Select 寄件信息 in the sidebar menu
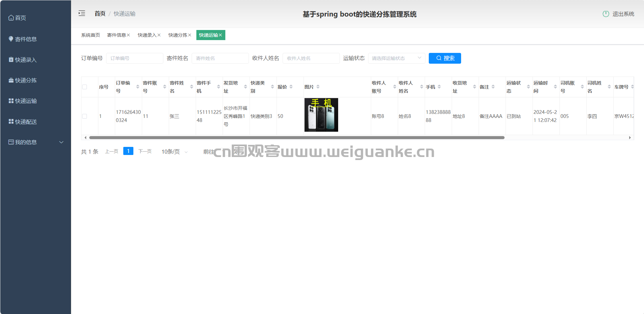The width and height of the screenshot is (644, 314). [26, 39]
